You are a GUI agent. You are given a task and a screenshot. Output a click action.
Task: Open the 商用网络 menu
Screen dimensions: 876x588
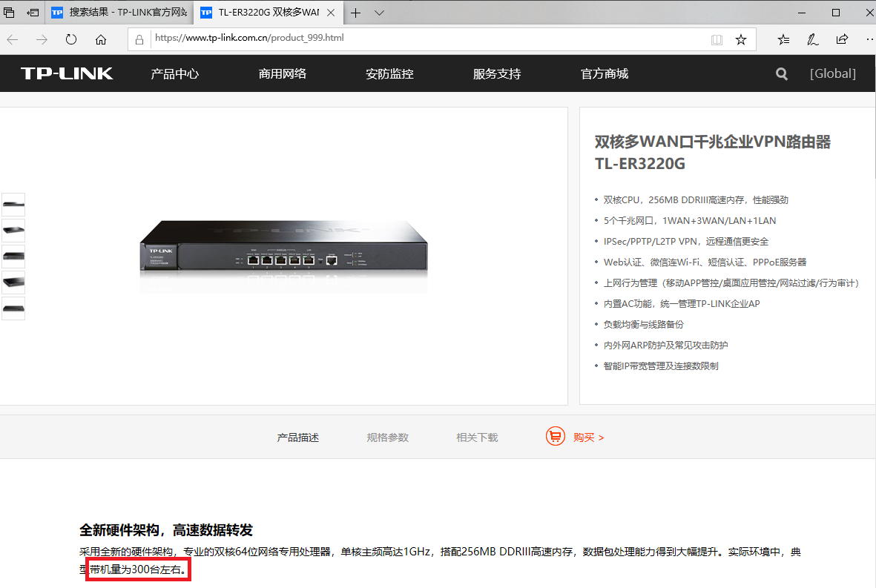coord(282,73)
